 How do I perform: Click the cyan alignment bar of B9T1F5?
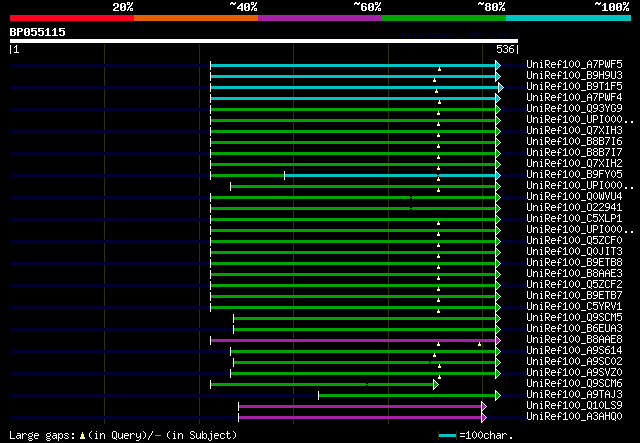click(355, 87)
